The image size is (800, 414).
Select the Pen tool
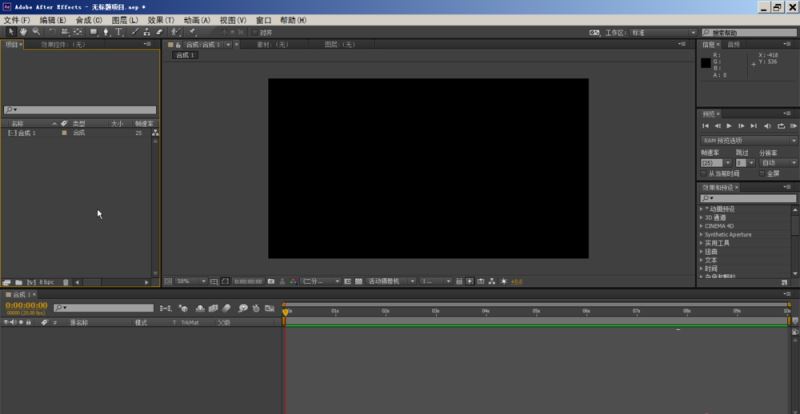106,32
